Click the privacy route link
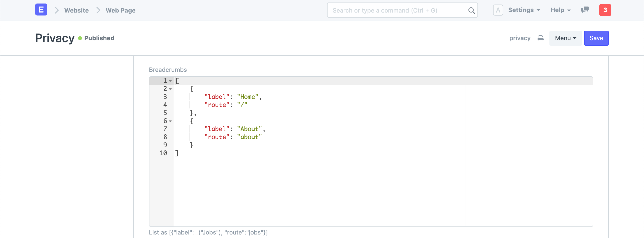 click(520, 38)
